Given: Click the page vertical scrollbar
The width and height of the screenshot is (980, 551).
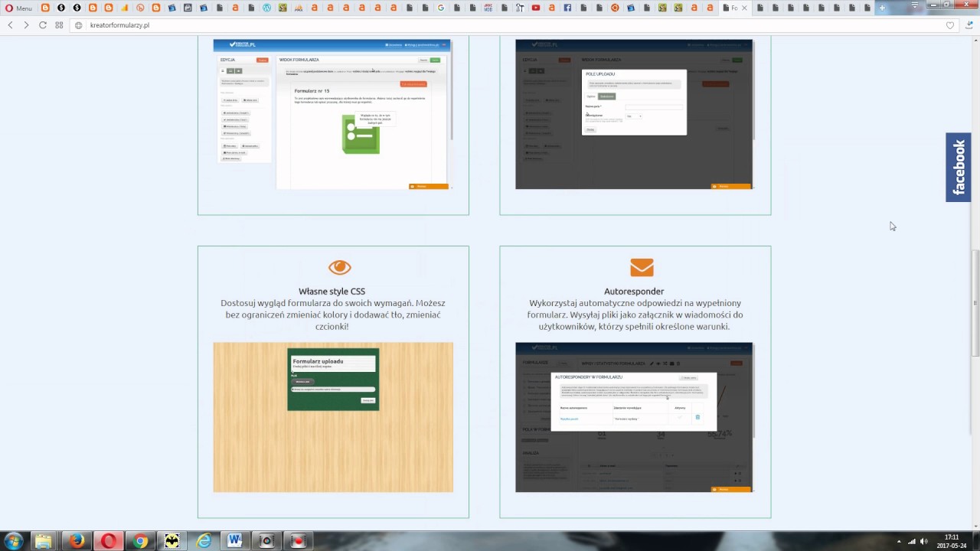Looking at the screenshot, I should (975, 302).
